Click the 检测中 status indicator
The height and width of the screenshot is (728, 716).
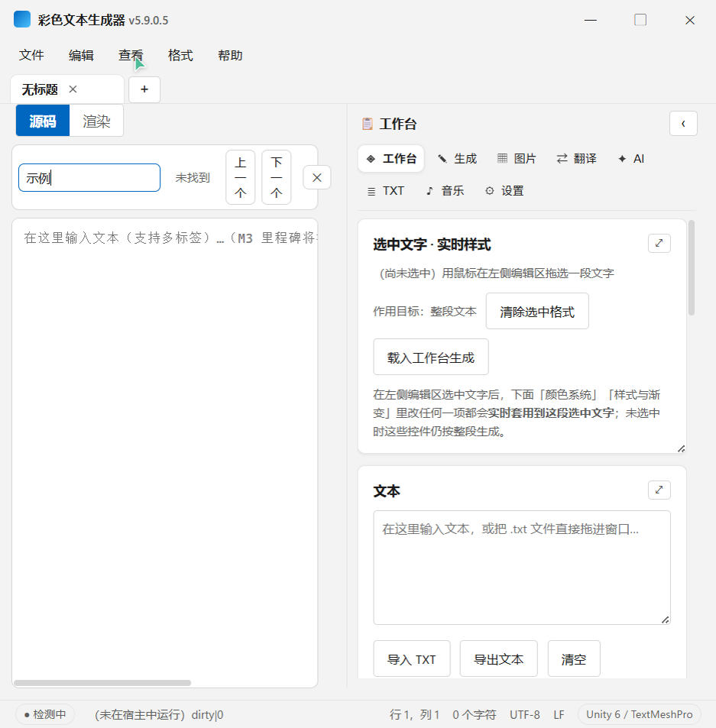pyautogui.click(x=45, y=714)
